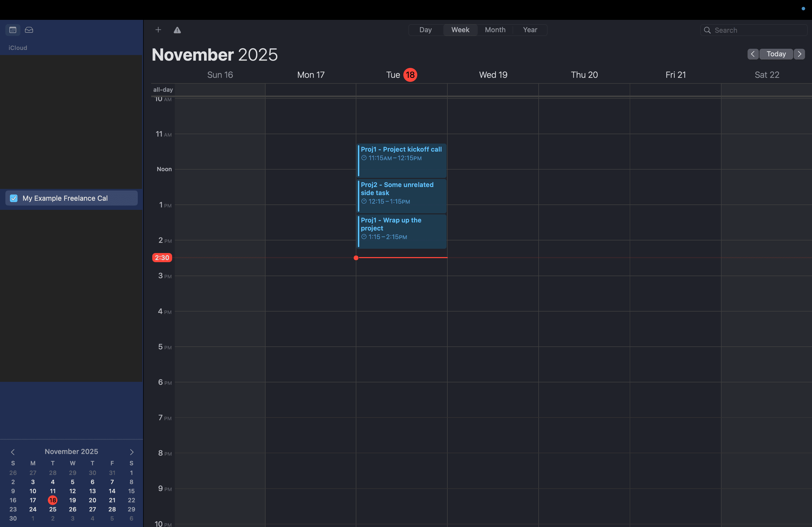The height and width of the screenshot is (527, 812).
Task: Go to previous week with back chevron
Action: [753, 54]
